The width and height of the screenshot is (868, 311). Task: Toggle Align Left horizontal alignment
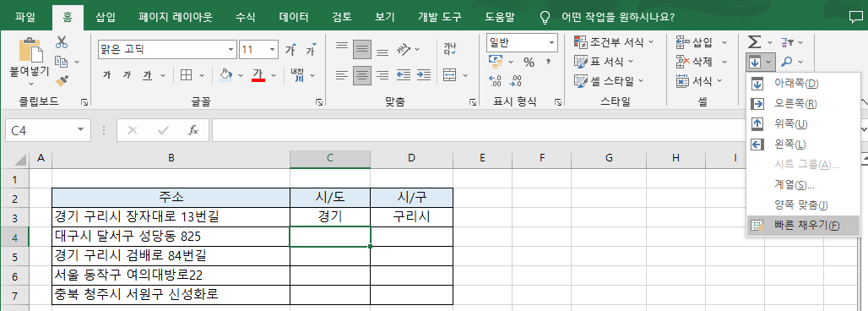coord(342,75)
